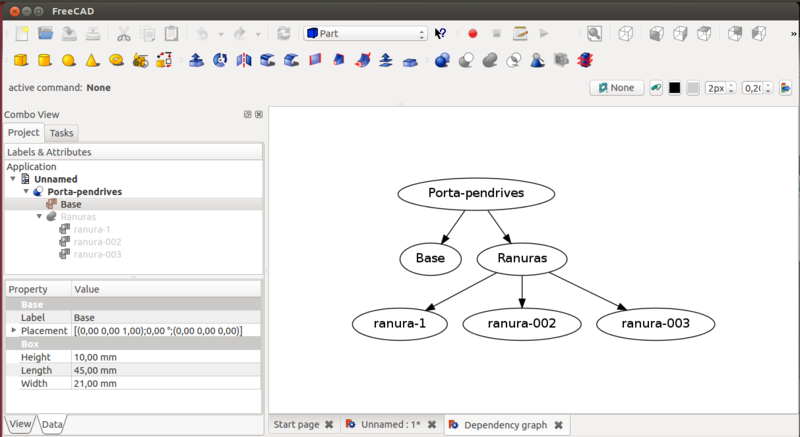Pick the black line color swatch

(674, 88)
